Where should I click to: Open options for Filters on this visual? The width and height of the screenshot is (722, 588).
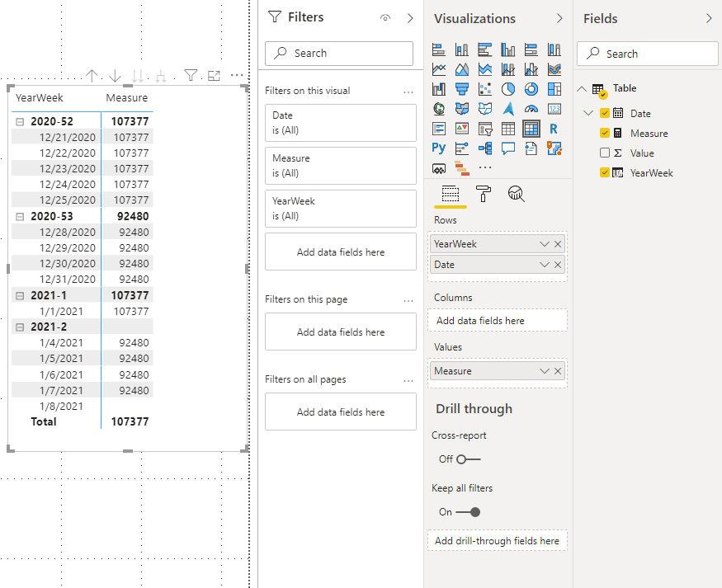pyautogui.click(x=408, y=92)
